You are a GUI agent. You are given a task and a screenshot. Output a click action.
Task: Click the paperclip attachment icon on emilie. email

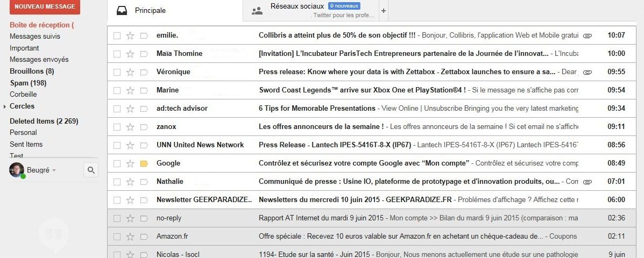coord(588,35)
